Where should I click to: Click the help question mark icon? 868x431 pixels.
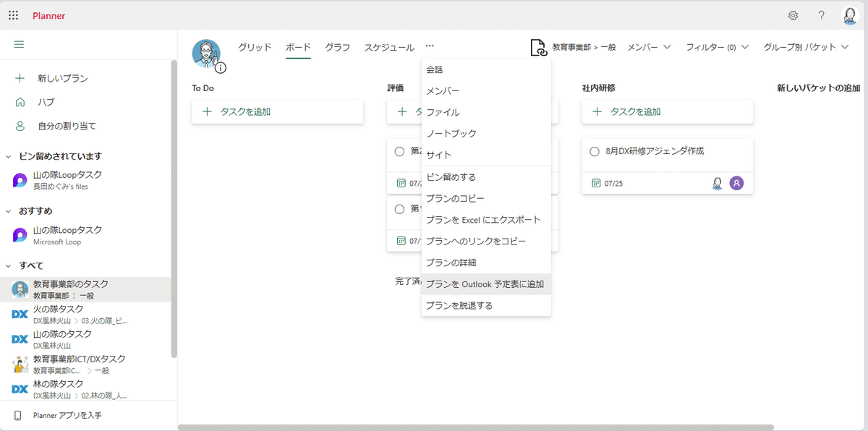(x=821, y=15)
